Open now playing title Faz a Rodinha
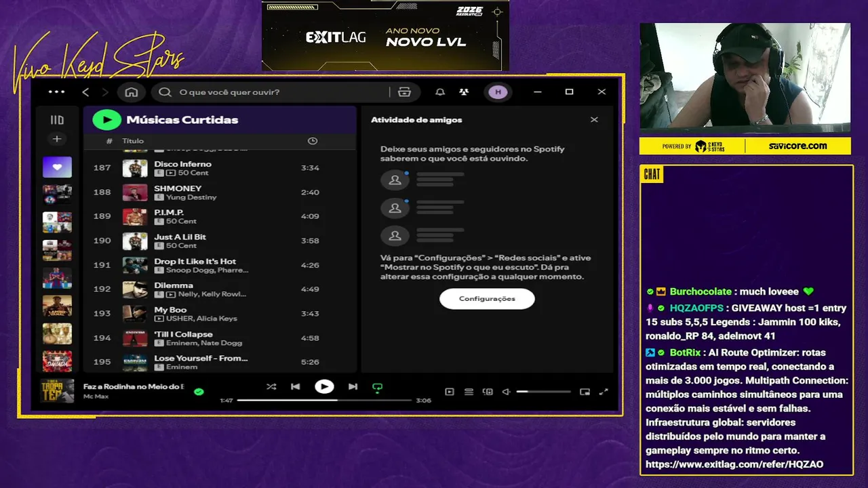Viewport: 868px width, 488px height. 134,386
